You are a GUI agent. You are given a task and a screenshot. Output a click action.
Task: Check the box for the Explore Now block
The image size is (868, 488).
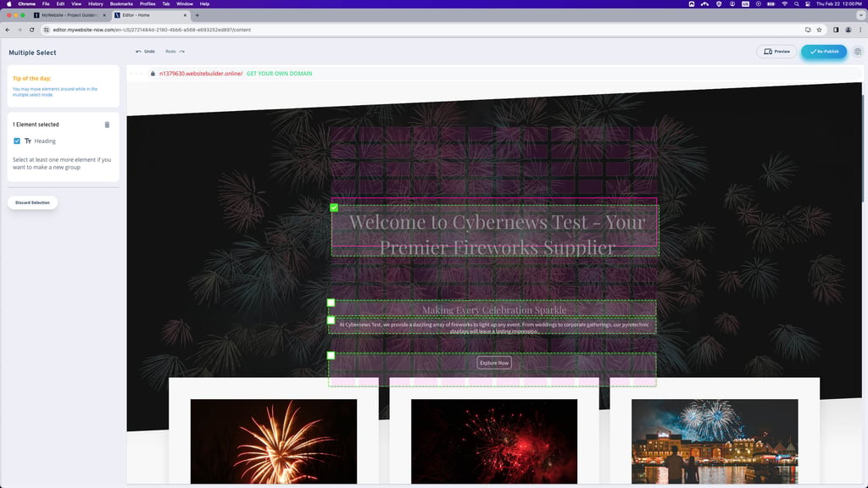tap(331, 355)
